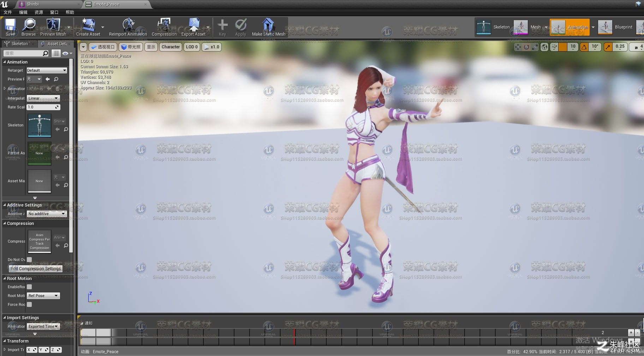
Task: Expand the Import Translation row
Action: tap(5, 350)
